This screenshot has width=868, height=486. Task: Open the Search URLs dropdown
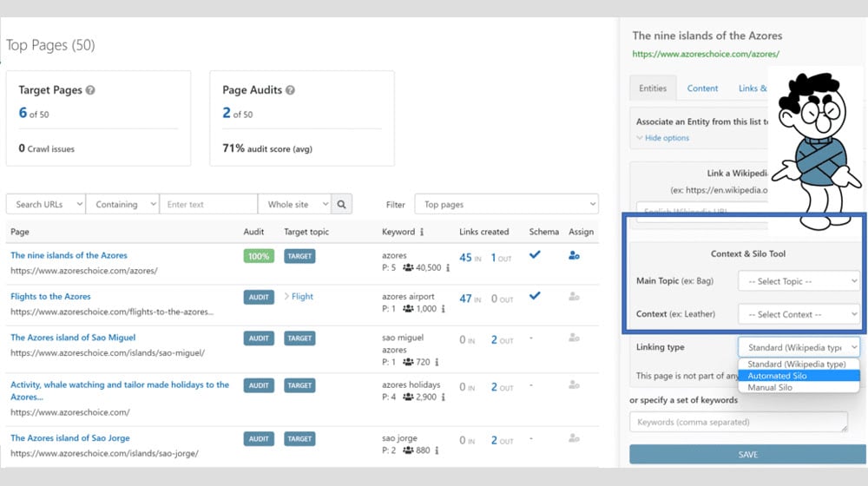pos(46,204)
